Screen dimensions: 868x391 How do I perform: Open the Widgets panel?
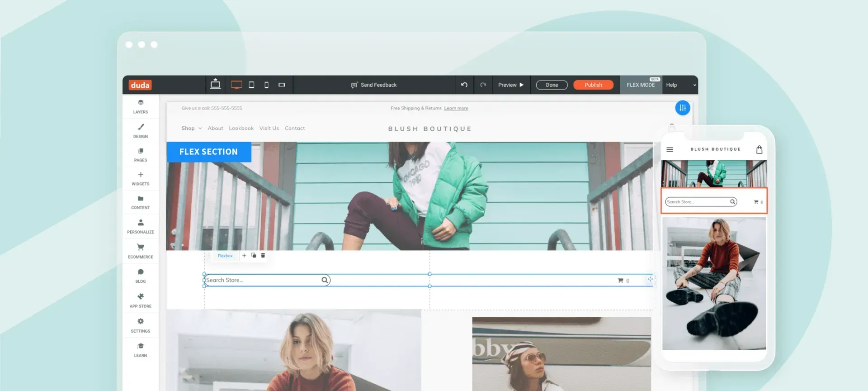point(141,179)
